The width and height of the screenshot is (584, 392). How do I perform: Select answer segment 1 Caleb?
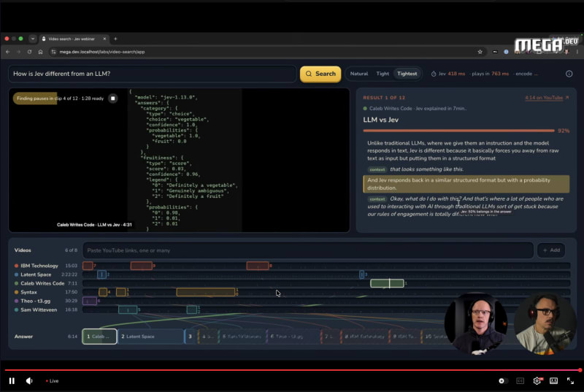point(99,337)
